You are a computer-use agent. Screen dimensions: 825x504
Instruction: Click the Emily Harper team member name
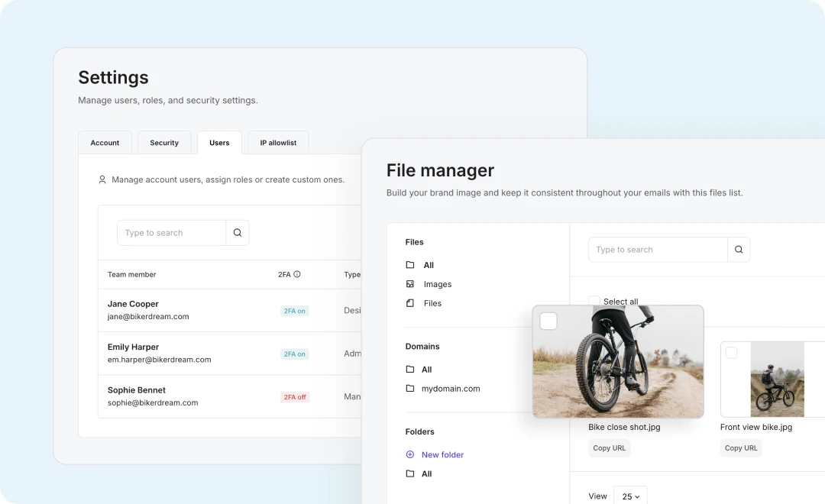pyautogui.click(x=133, y=347)
